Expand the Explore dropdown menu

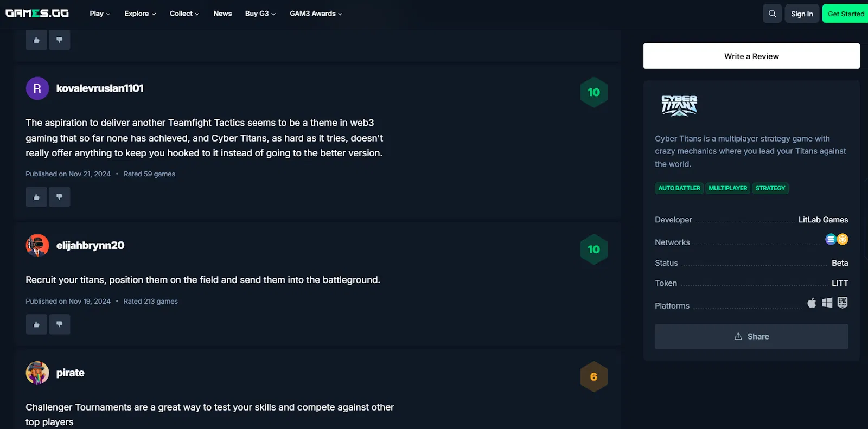point(140,14)
